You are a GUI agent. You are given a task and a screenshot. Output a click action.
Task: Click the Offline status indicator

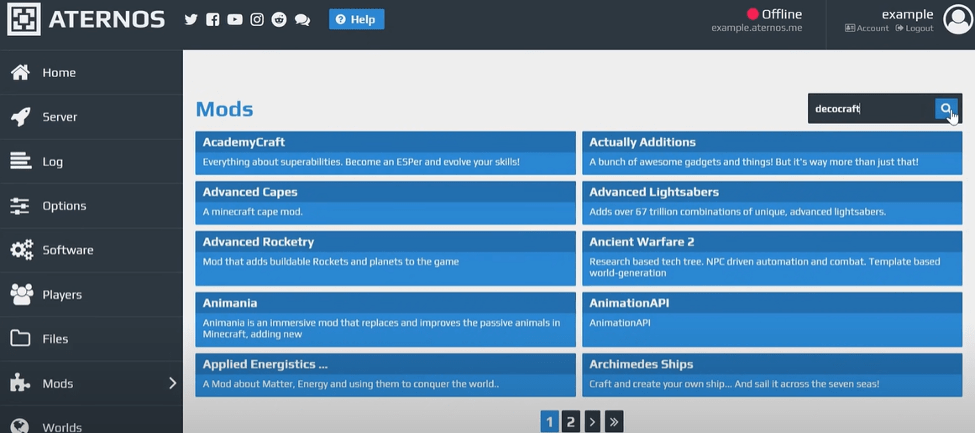774,14
